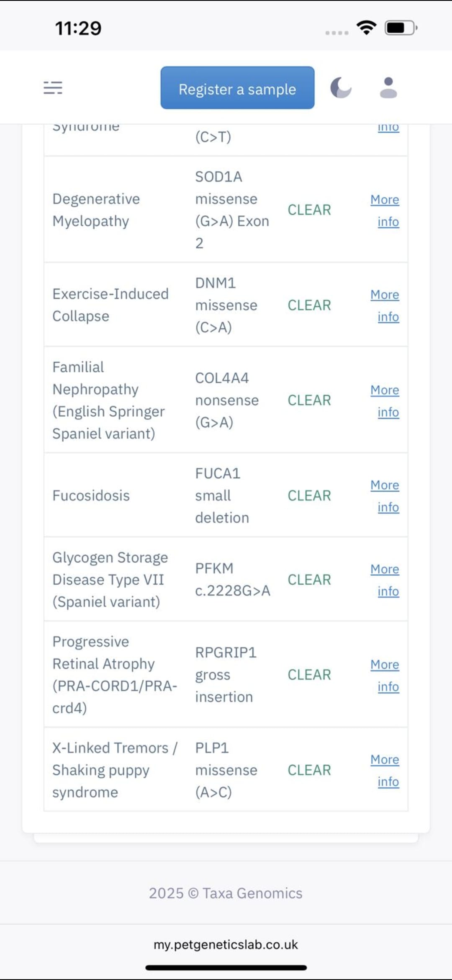Image resolution: width=452 pixels, height=980 pixels.
Task: Open More info for Degenerative Myelopathy
Action: tap(385, 211)
